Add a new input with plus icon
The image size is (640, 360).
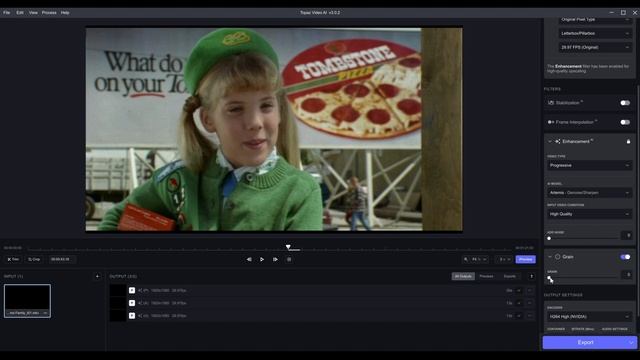tap(97, 276)
